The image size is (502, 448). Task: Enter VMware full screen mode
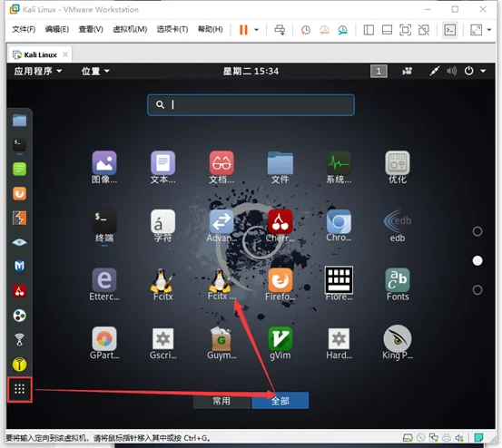pos(405,30)
